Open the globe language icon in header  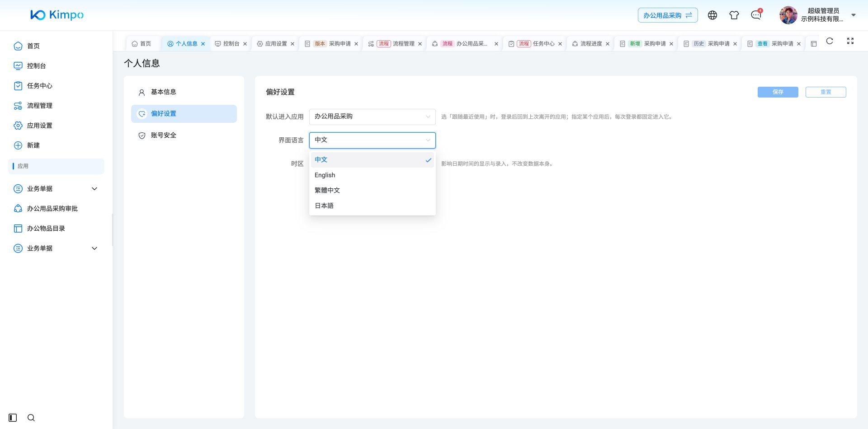712,15
